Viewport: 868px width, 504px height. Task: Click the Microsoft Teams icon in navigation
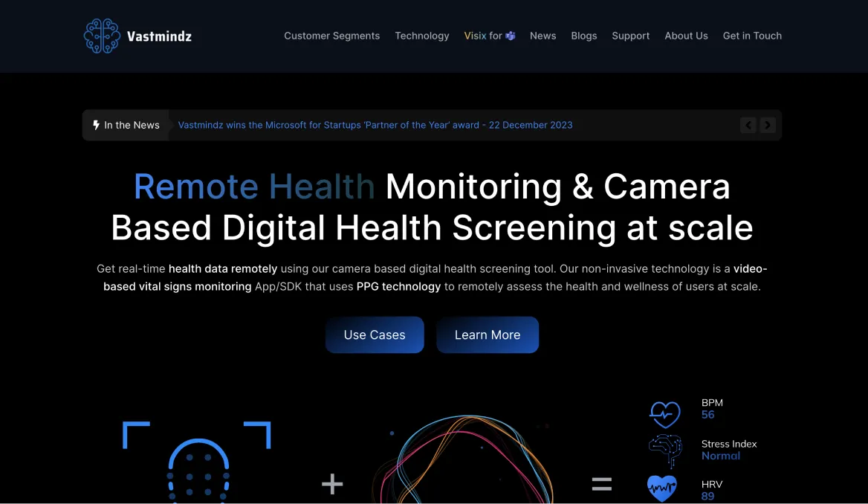coord(511,36)
